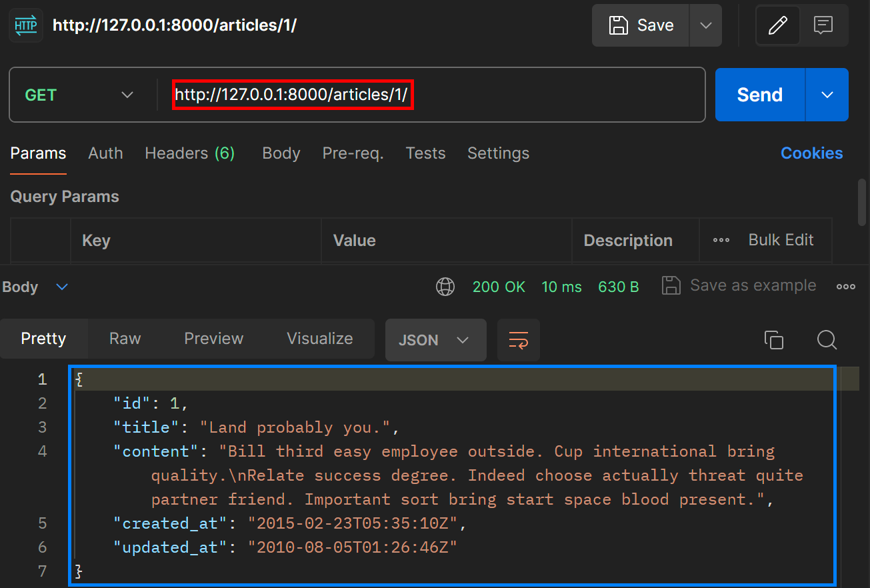The image size is (870, 588).
Task: Open the JSON format dropdown
Action: click(435, 340)
